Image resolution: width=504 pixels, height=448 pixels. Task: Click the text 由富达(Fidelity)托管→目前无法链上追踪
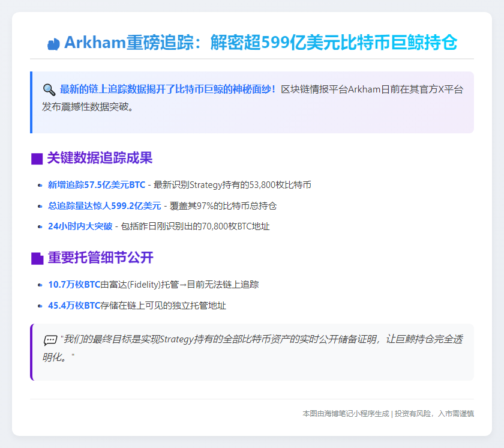[179, 285]
